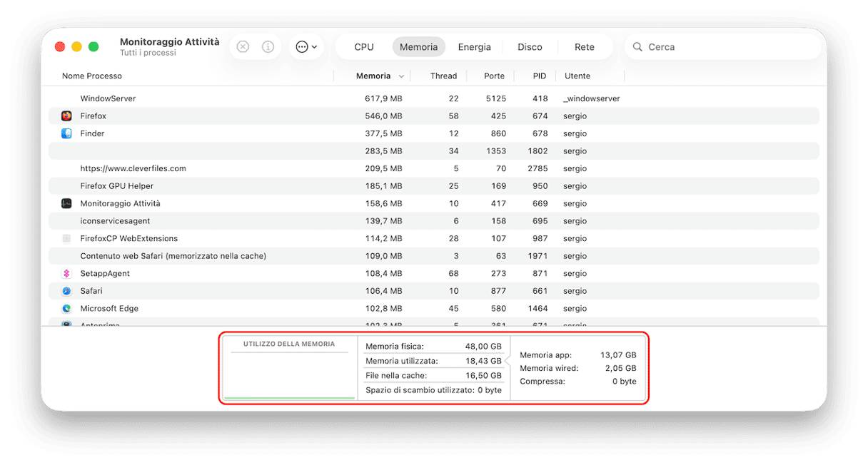The width and height of the screenshot is (868, 465).
Task: Click the 617,9 MB memory cell
Action: click(x=383, y=98)
